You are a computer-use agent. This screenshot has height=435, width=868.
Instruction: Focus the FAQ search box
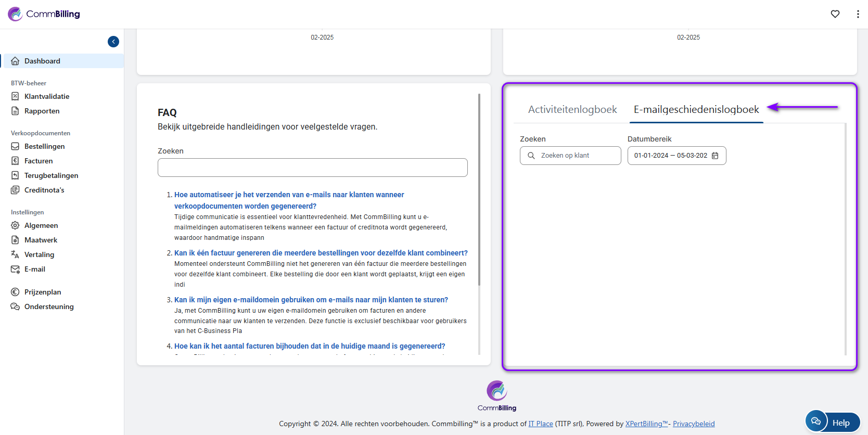[x=312, y=168]
